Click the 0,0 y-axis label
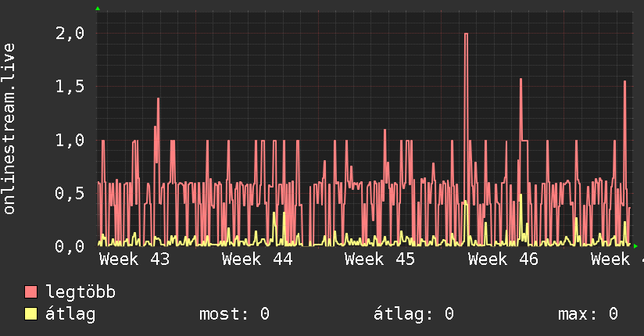 click(x=70, y=246)
